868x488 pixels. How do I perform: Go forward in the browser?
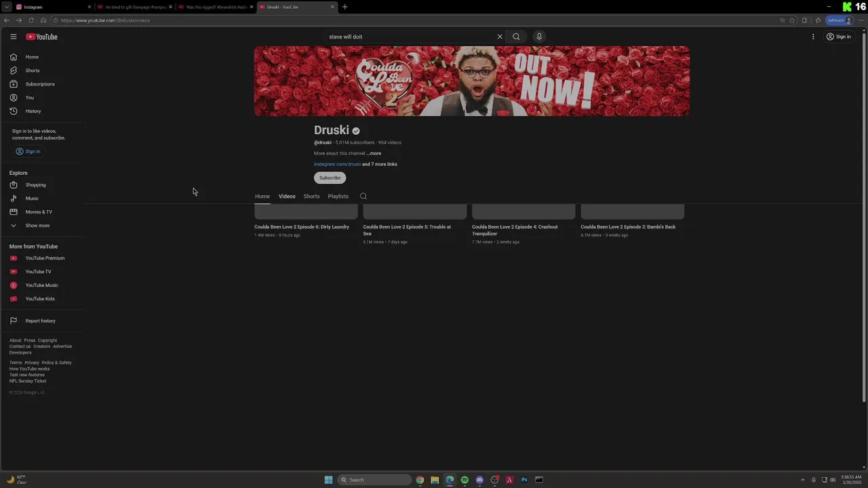pos(18,20)
